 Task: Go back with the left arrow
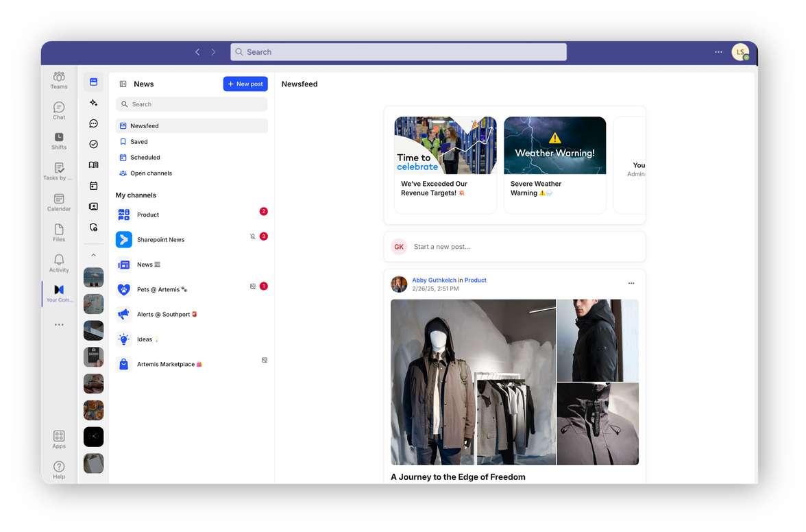pos(197,52)
